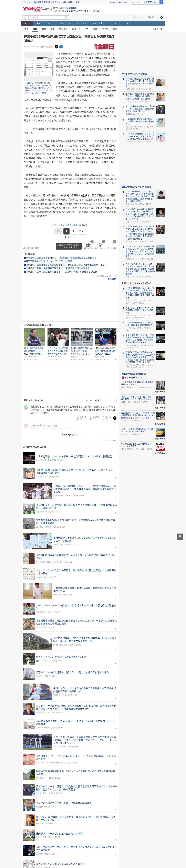Click the Yahoo! JAPAN News logo
Screen dimensions: 186x868
coord(37,9)
